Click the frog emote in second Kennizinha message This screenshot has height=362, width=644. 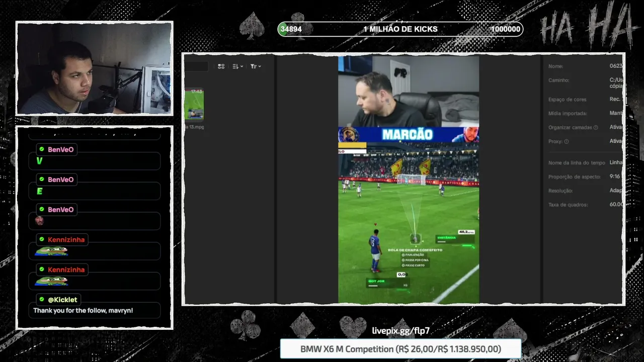coord(51,281)
